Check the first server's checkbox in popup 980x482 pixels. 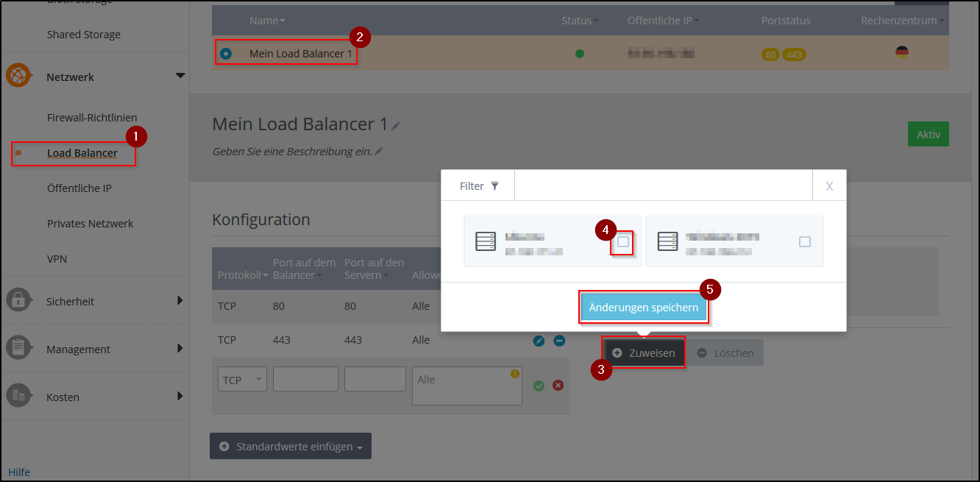(623, 241)
